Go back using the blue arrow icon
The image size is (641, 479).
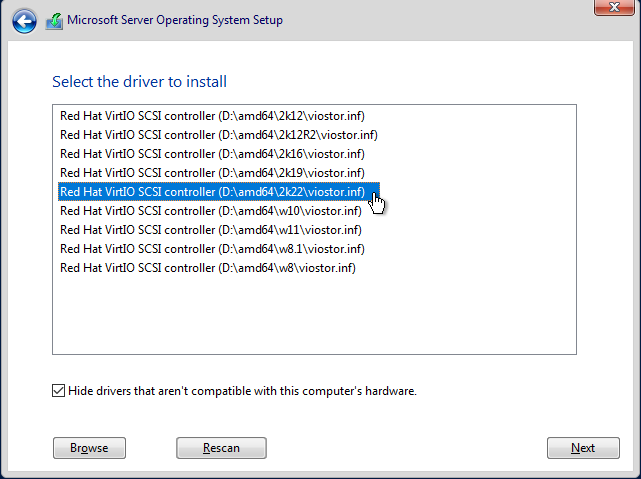click(x=24, y=21)
